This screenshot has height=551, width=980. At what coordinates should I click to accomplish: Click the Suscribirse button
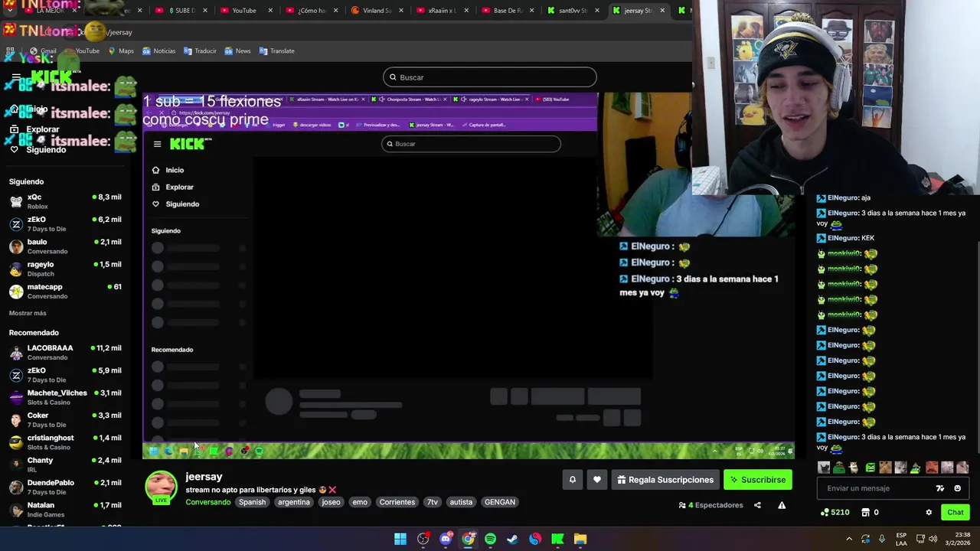pyautogui.click(x=758, y=480)
